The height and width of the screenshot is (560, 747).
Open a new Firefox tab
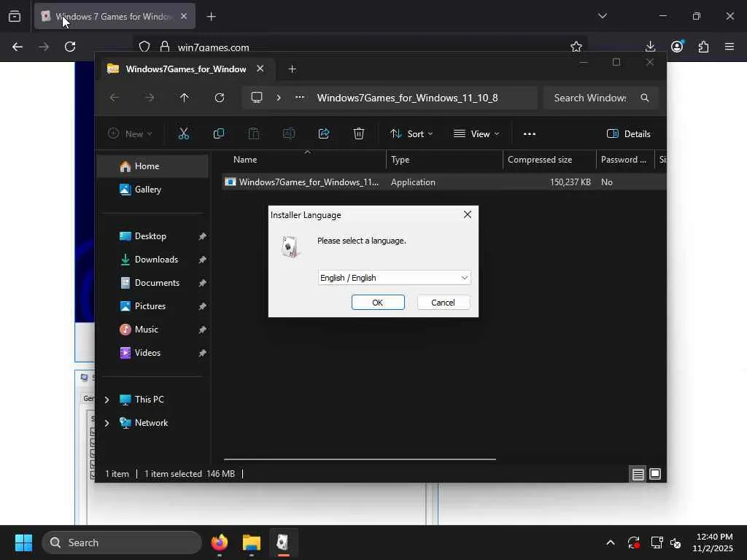pos(212,17)
